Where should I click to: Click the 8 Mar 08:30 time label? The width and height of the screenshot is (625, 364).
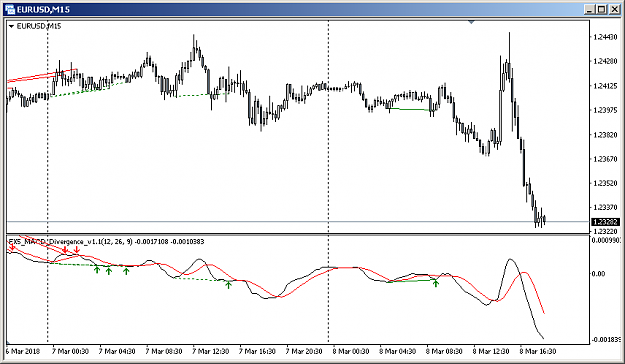[444, 351]
